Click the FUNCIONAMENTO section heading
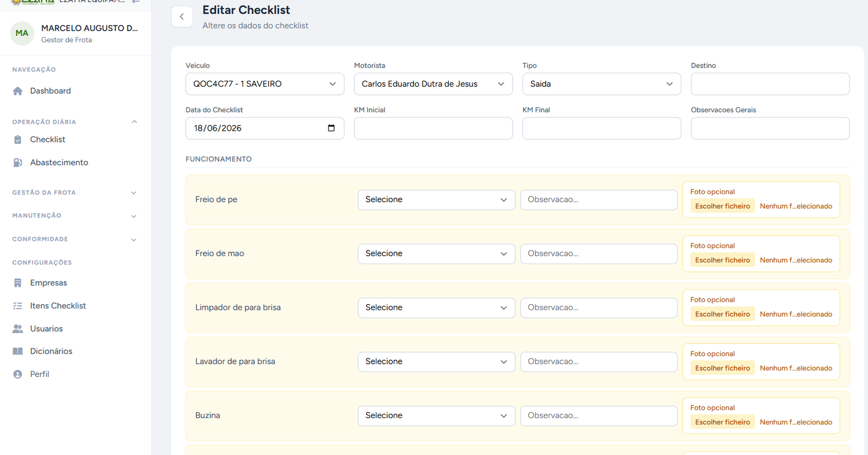The image size is (868, 455). pyautogui.click(x=219, y=159)
